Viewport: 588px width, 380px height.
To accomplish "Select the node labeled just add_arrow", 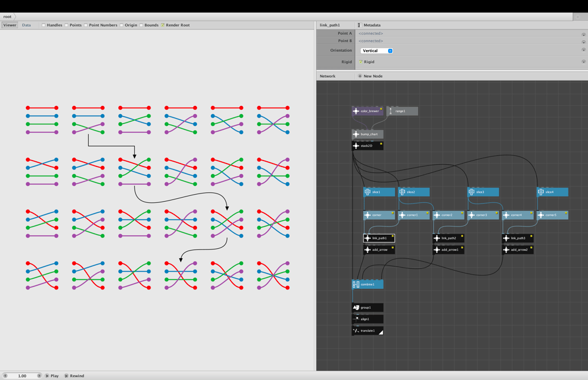I will [x=379, y=249].
